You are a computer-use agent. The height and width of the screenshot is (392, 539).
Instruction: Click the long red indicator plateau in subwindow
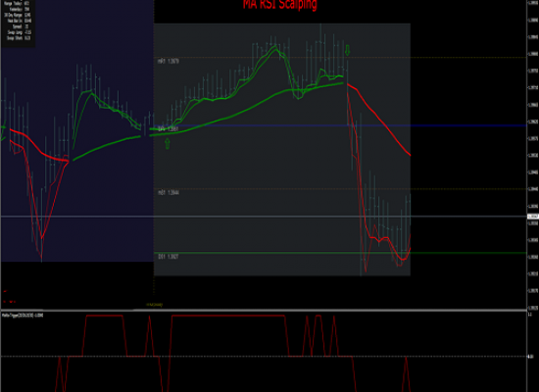[x=228, y=316]
